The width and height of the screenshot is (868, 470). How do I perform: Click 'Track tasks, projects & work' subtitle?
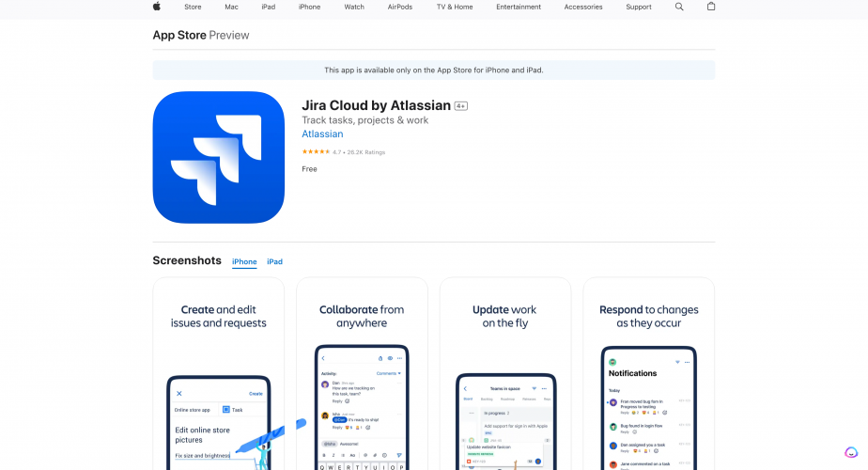coord(364,120)
